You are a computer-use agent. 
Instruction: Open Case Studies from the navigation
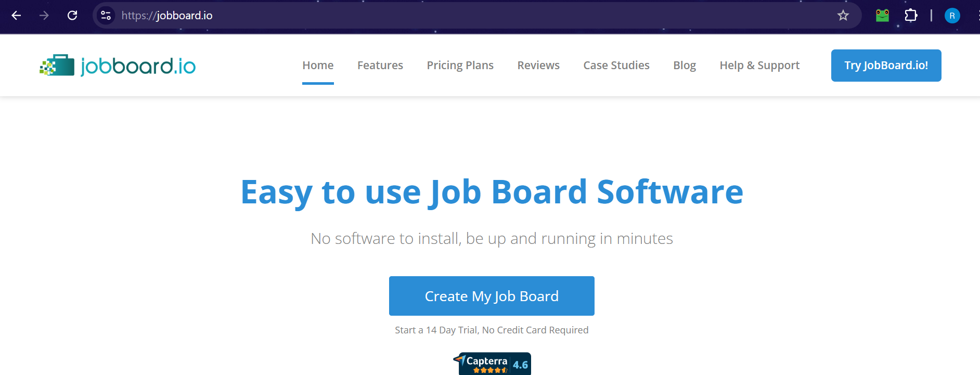point(616,66)
